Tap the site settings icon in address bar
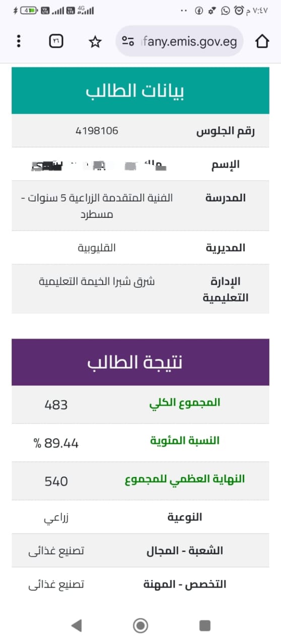The width and height of the screenshot is (281, 644). [x=128, y=42]
